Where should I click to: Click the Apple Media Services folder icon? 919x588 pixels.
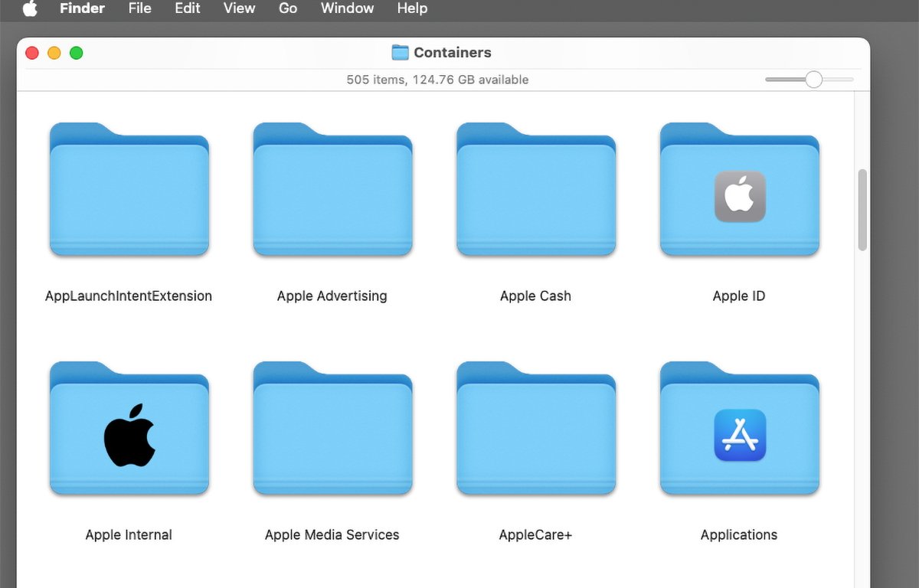click(x=332, y=430)
